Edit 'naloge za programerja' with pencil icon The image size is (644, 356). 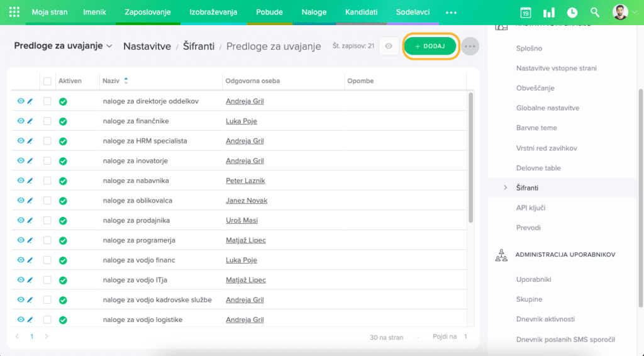pos(30,240)
